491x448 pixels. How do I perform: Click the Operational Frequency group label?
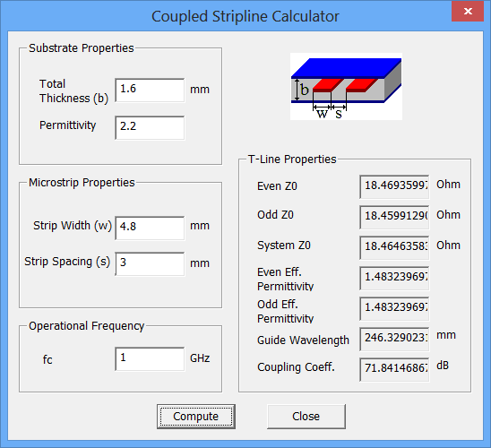click(86, 326)
